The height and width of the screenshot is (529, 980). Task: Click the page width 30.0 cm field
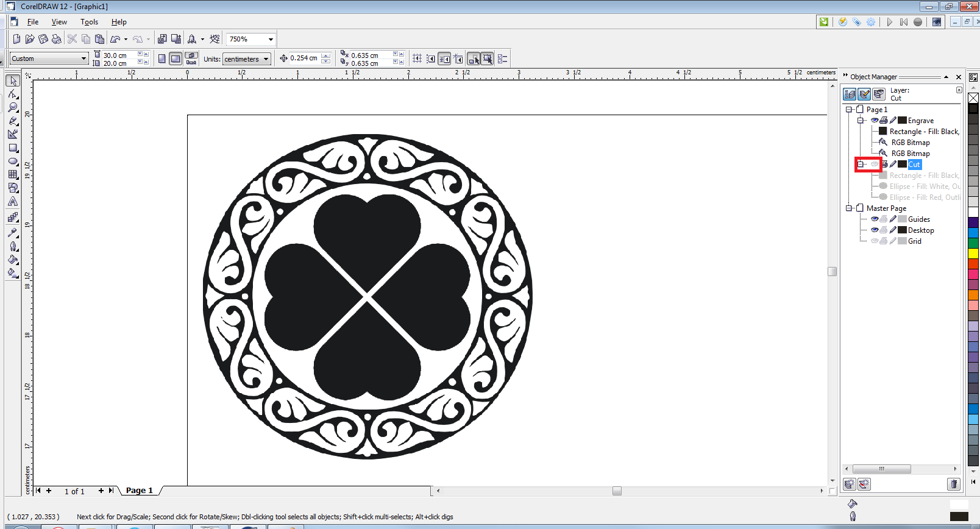tap(119, 55)
